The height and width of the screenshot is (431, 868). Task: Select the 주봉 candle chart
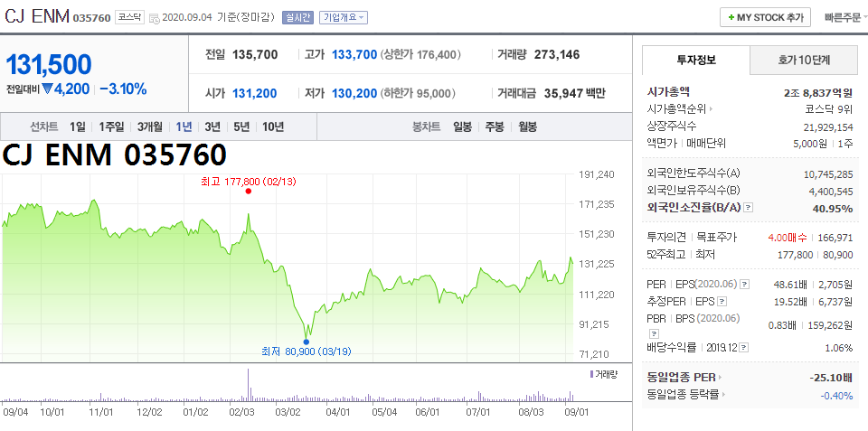(x=495, y=126)
